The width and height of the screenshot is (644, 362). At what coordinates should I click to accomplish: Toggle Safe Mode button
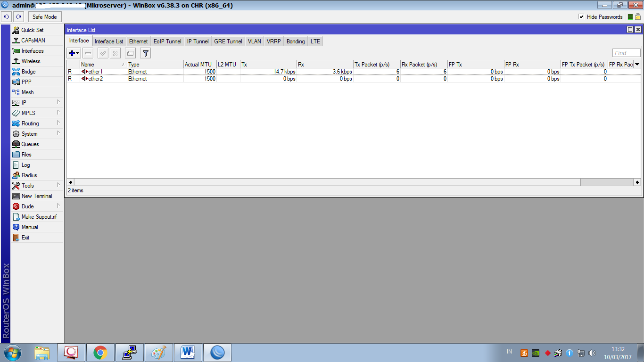[44, 16]
